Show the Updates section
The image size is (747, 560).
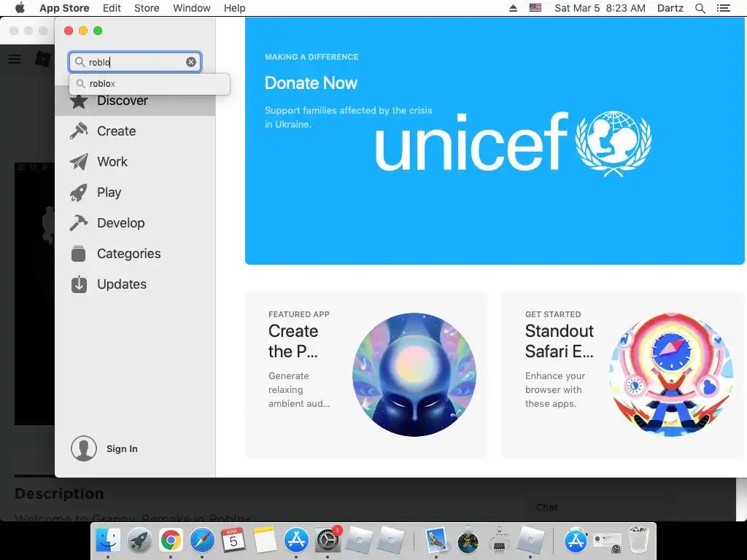pyautogui.click(x=122, y=284)
